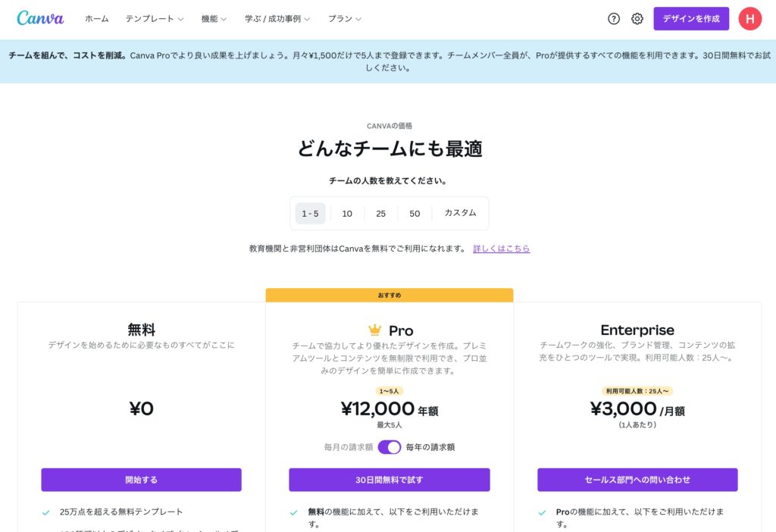Open the 詳しくはこちら link
The image size is (776, 532).
click(x=502, y=249)
